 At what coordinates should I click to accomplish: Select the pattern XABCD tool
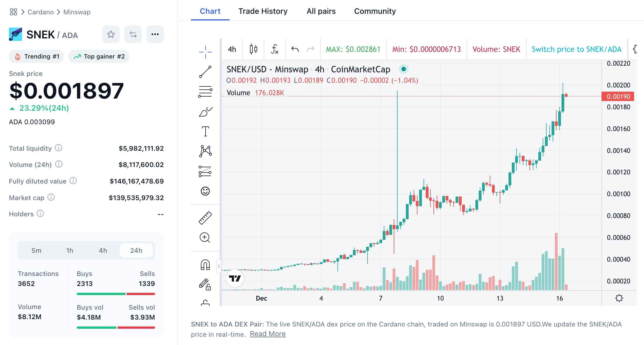206,151
